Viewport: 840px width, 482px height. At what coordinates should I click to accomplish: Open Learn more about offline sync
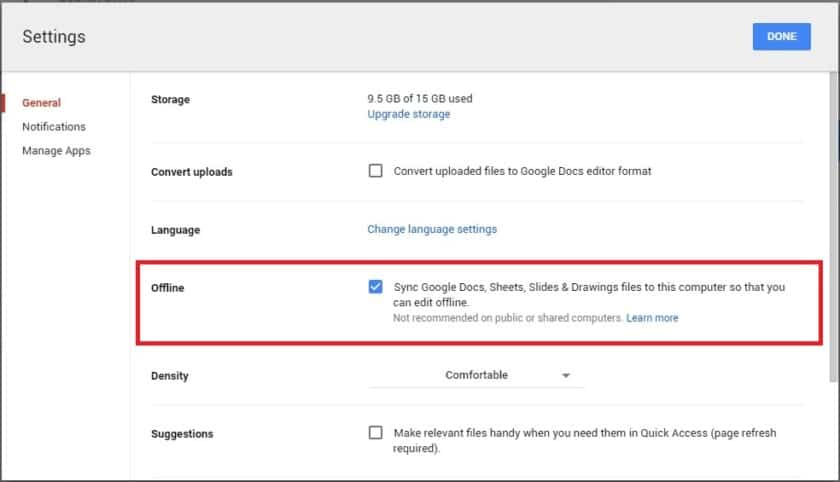coord(652,318)
